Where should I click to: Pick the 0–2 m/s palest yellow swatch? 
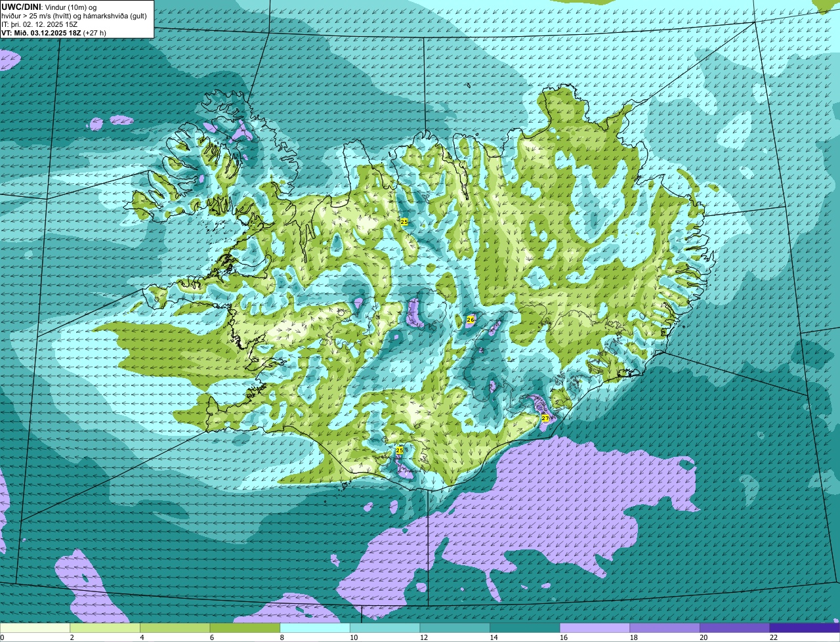(35, 628)
